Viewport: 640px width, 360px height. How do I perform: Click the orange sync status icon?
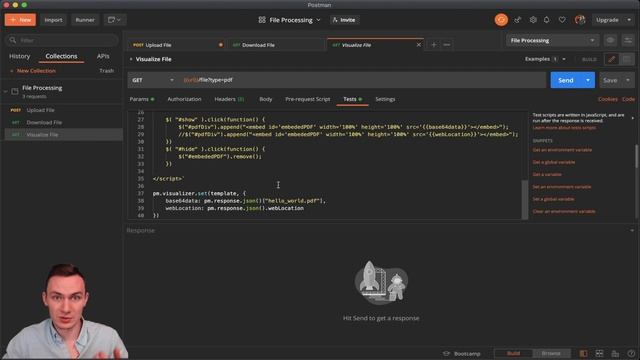pos(501,20)
